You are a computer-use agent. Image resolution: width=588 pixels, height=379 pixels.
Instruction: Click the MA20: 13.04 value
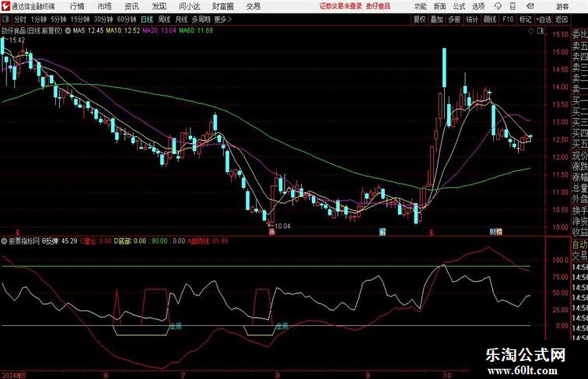coord(159,30)
